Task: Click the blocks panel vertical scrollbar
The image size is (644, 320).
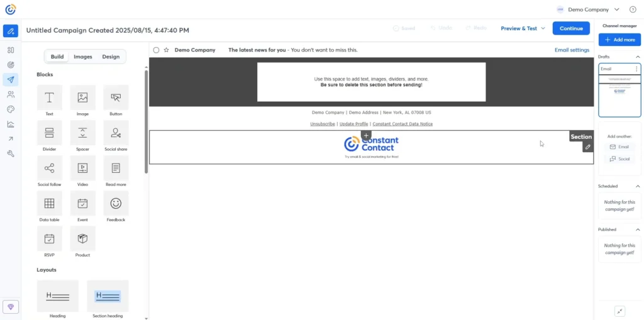Action: (x=146, y=121)
